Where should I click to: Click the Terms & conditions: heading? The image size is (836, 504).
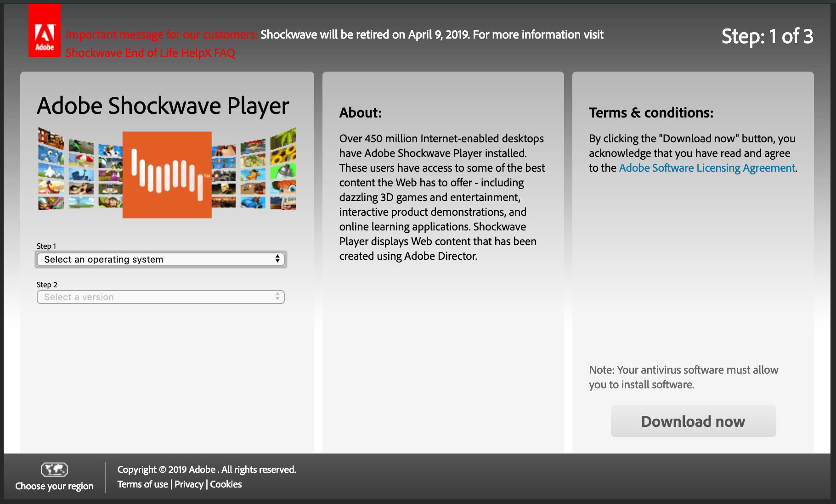coord(651,112)
